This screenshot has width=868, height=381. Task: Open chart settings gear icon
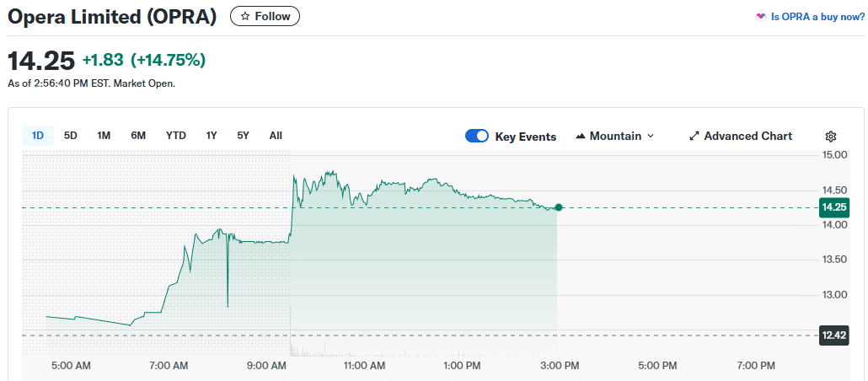point(831,137)
